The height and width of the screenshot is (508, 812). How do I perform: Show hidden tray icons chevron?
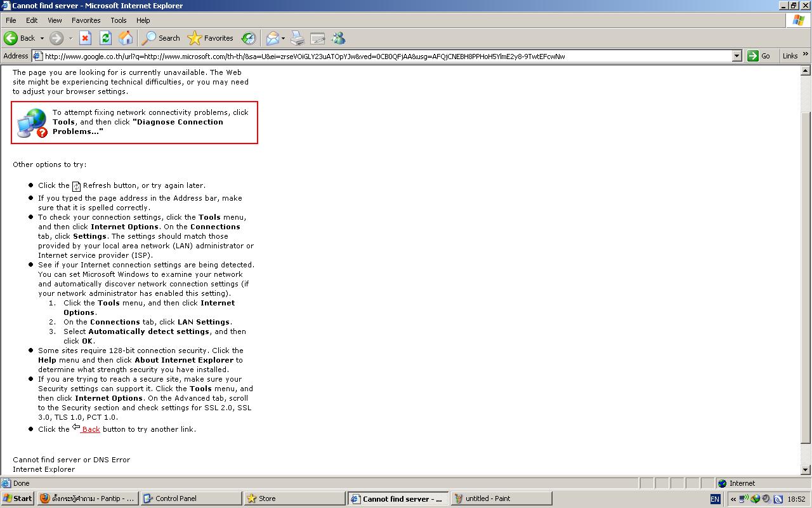tap(733, 499)
